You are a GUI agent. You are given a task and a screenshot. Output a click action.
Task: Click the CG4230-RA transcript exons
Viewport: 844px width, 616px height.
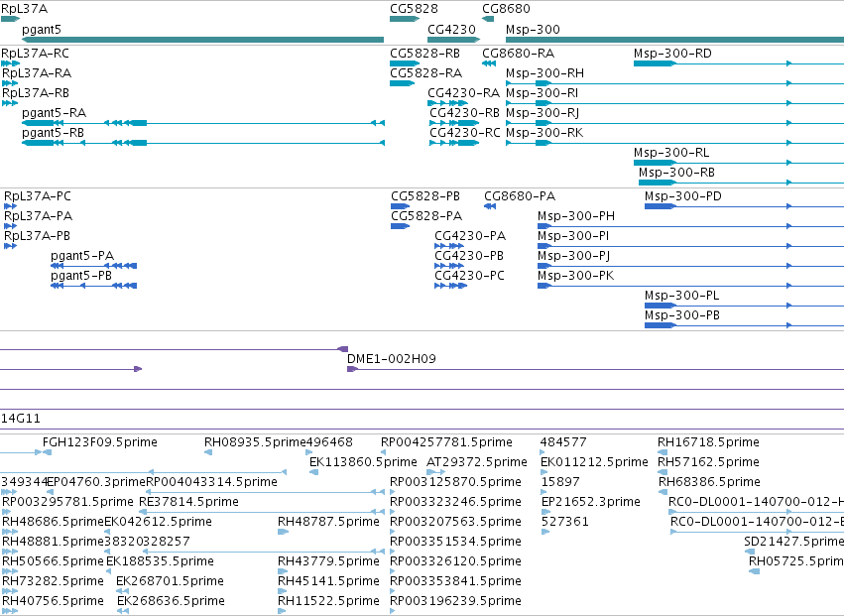click(x=448, y=103)
